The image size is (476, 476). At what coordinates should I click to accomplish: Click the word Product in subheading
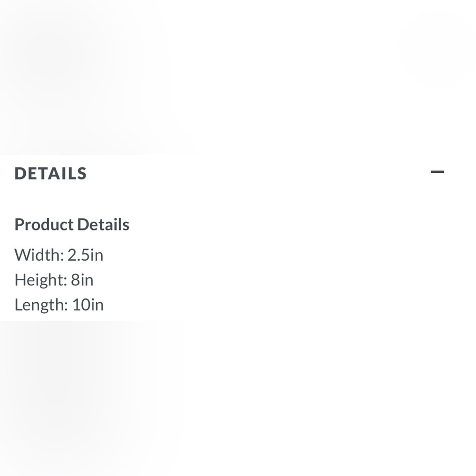pyautogui.click(x=44, y=225)
